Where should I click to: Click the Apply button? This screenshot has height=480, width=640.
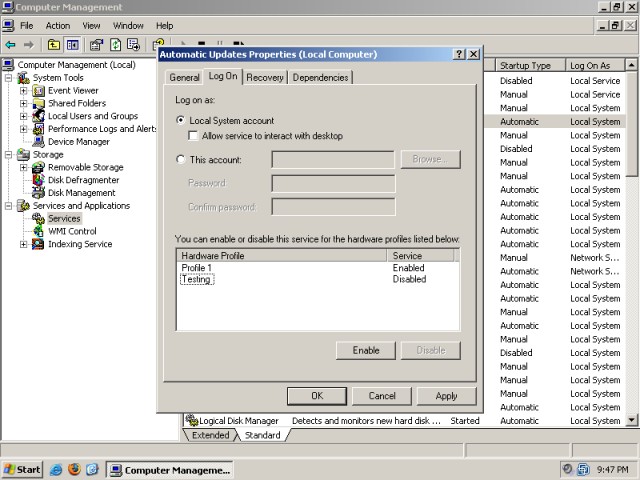[x=447, y=396]
